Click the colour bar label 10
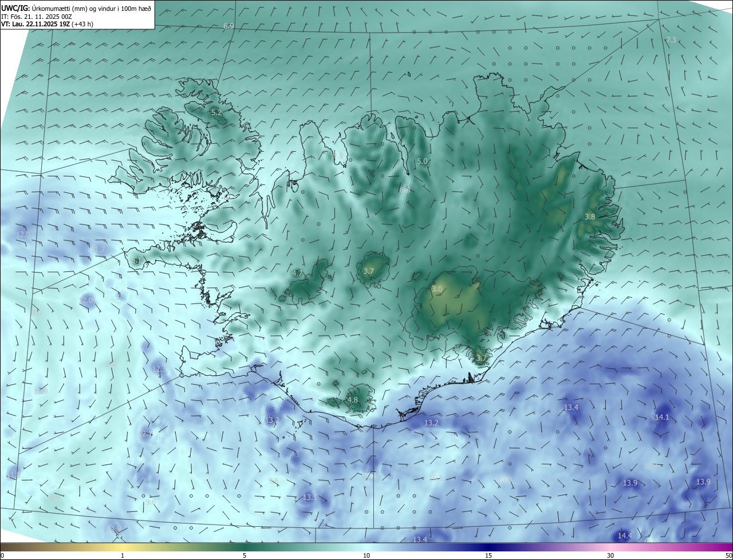Image resolution: width=733 pixels, height=560 pixels. [x=366, y=555]
